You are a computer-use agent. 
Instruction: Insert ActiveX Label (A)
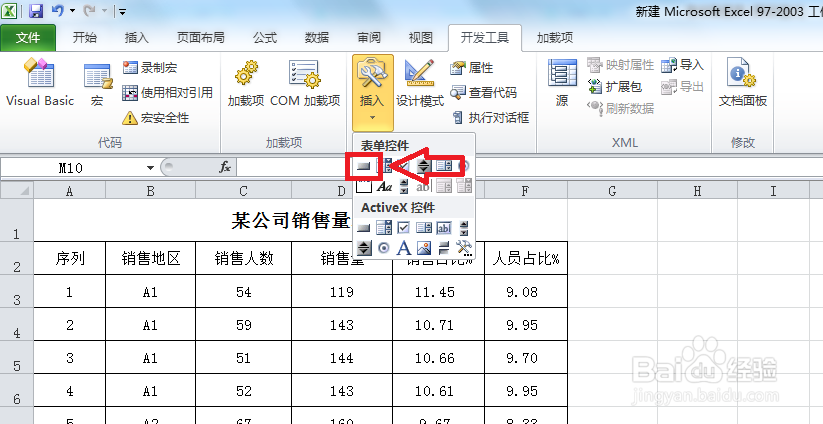pyautogui.click(x=404, y=247)
